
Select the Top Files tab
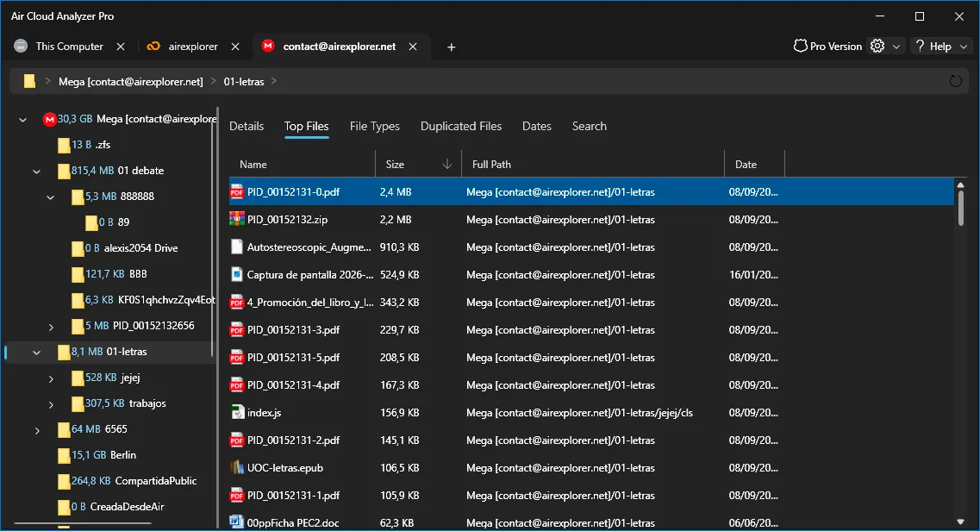[306, 126]
